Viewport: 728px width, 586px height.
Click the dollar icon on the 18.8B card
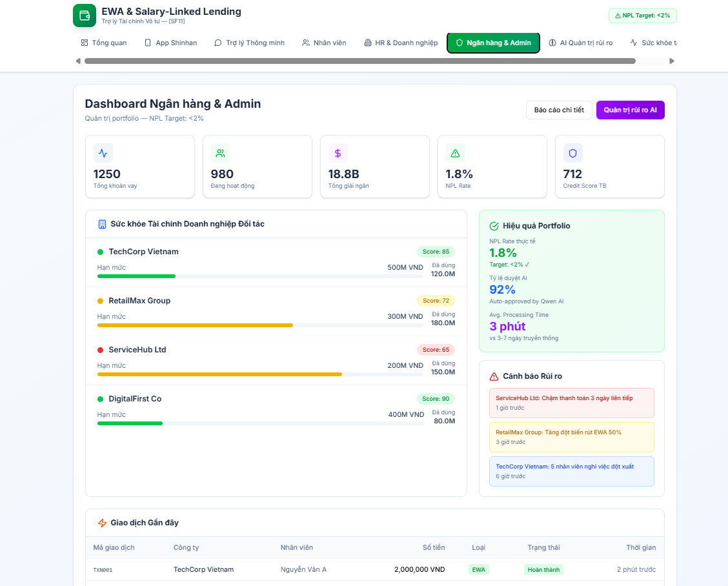[x=338, y=153]
